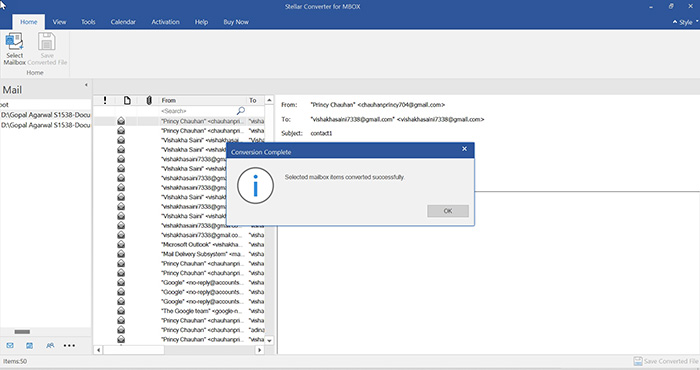Viewport: 700px width, 370px height.
Task: Click the email list scroll right arrow
Action: (259, 350)
